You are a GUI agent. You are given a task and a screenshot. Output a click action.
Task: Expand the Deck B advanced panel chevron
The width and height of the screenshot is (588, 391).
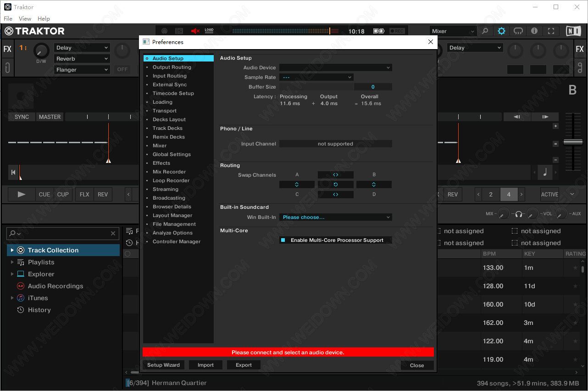[572, 195]
